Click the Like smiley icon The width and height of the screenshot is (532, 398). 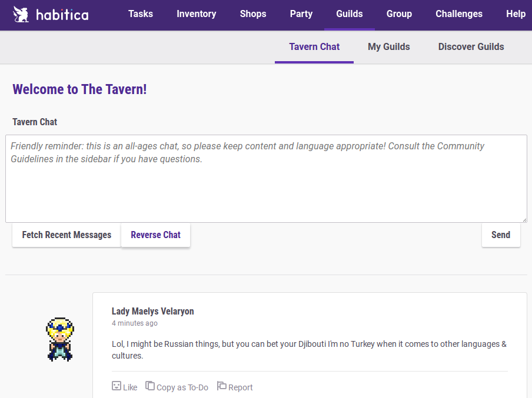tap(117, 386)
